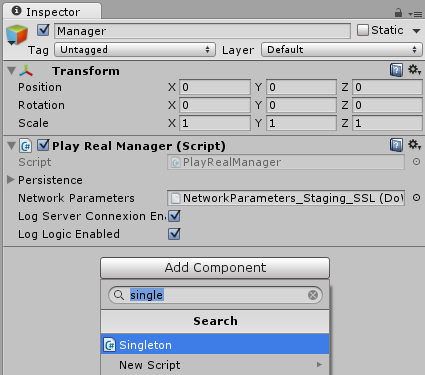Screen dimensions: 425x375
Task: Open Play Real Manager gear settings
Action: [414, 145]
